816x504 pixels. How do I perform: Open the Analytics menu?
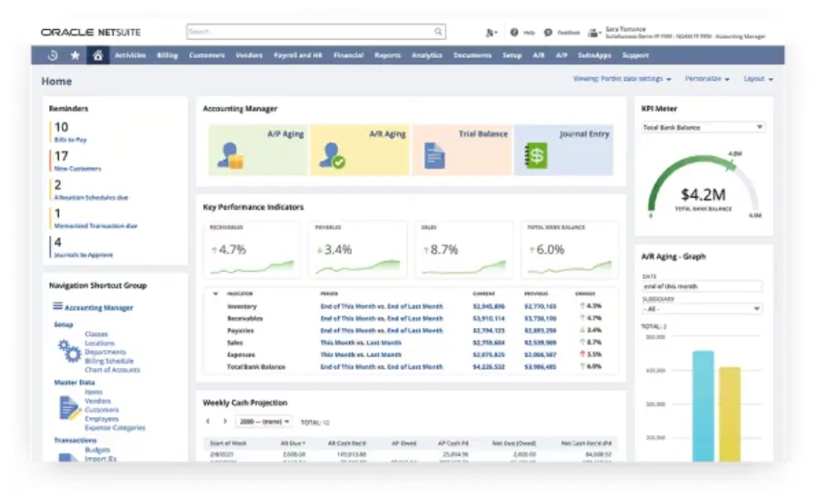(427, 55)
